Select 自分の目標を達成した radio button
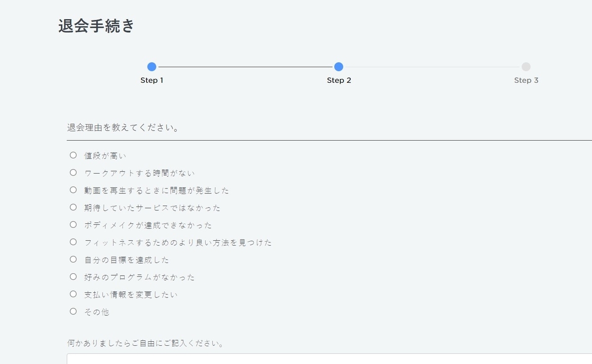The width and height of the screenshot is (592, 364). (x=73, y=259)
